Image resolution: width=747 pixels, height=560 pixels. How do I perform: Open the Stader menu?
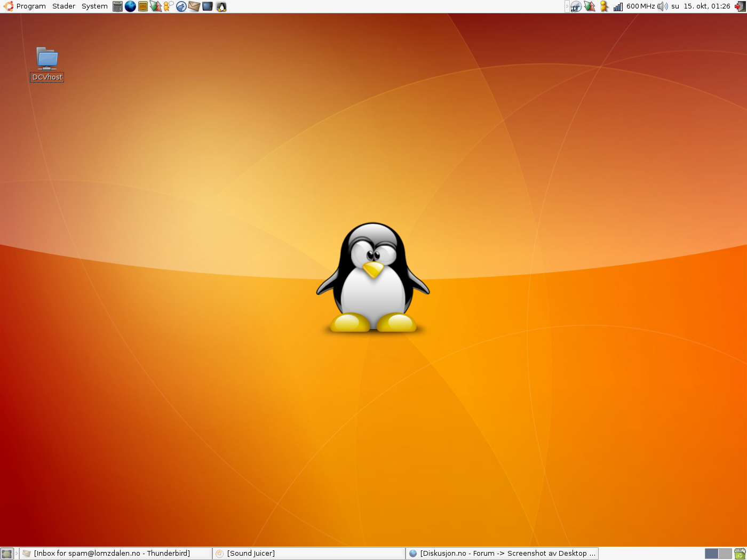pos(63,6)
